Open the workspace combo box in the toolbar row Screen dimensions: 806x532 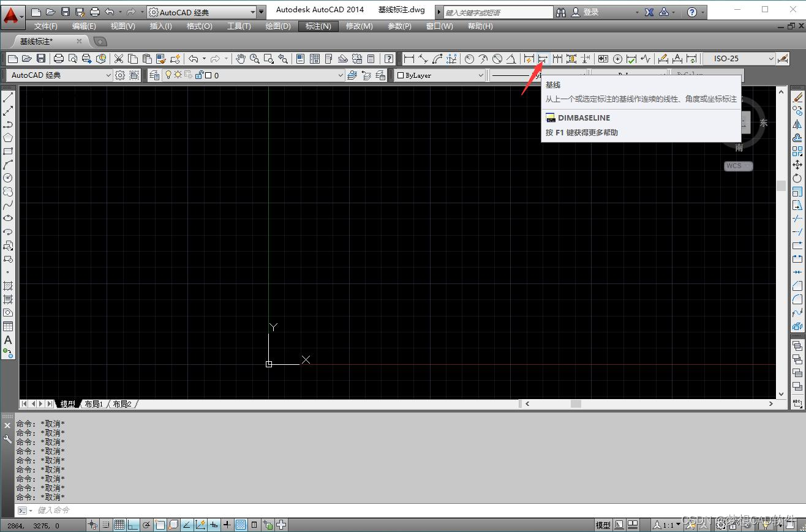click(59, 75)
